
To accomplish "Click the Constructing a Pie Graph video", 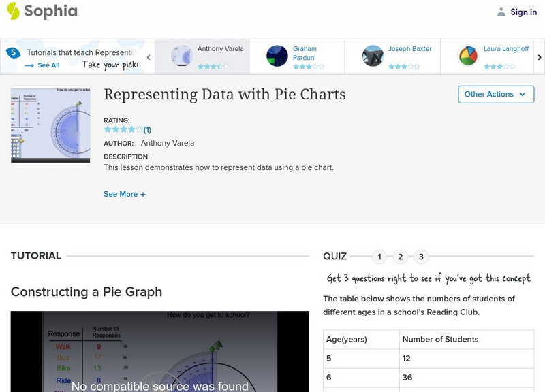I will coord(159,351).
